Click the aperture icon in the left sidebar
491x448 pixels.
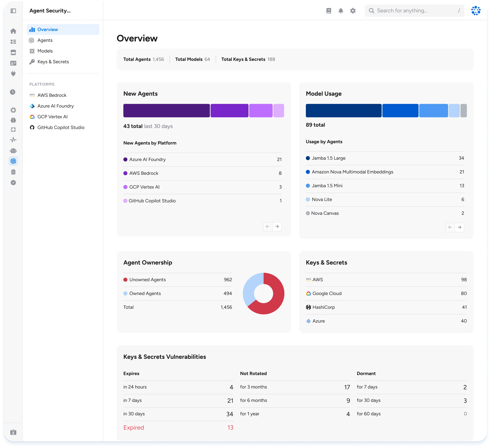pyautogui.click(x=13, y=110)
